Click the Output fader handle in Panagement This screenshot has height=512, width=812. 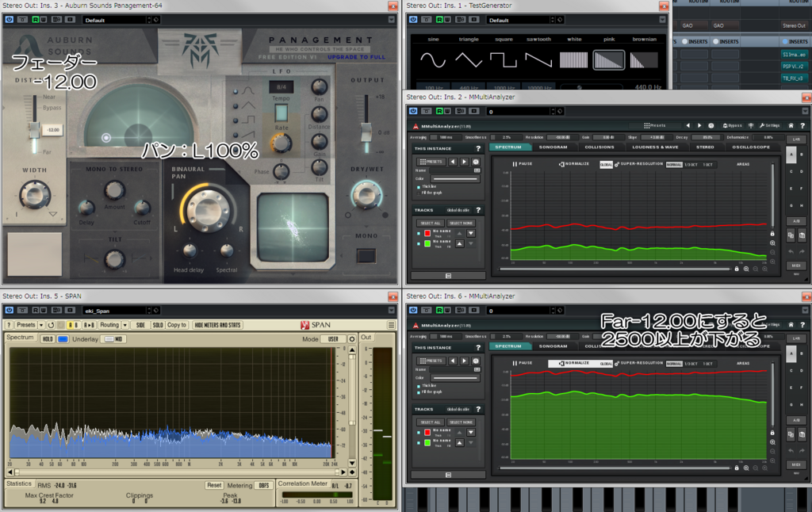[x=366, y=131]
